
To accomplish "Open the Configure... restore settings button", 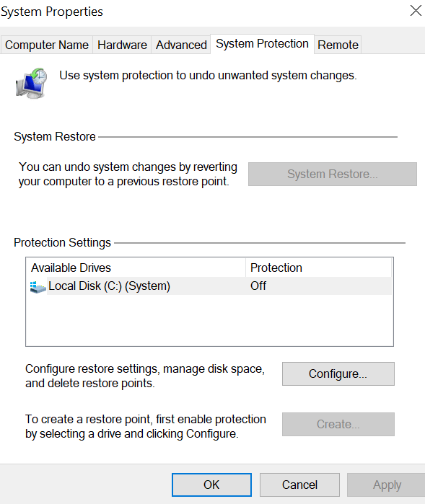I will tap(338, 373).
